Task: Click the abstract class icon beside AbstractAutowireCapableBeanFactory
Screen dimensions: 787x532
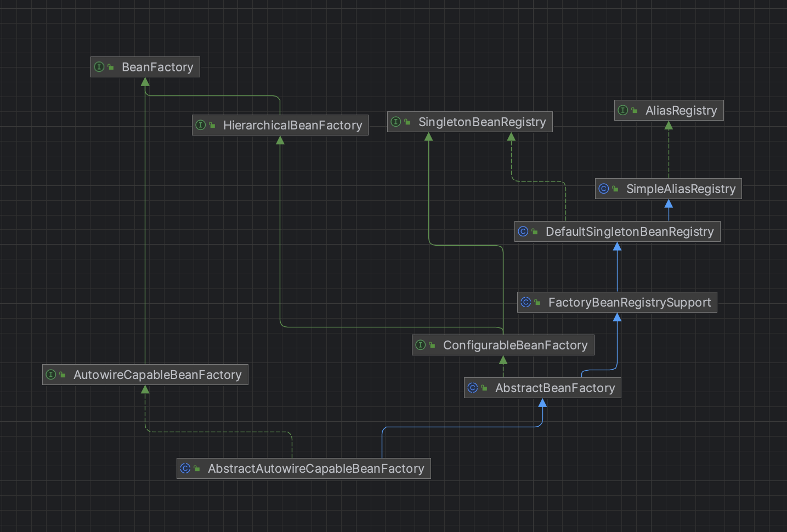Action: click(185, 468)
